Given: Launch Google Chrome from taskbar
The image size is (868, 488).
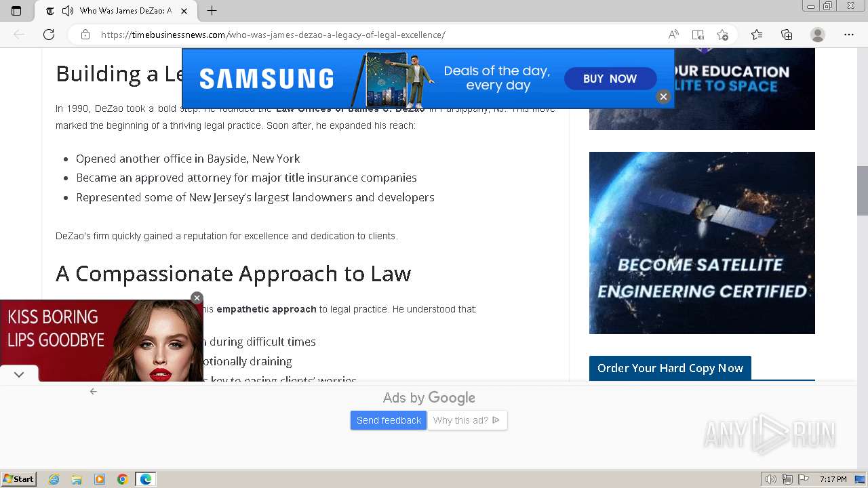Looking at the screenshot, I should tap(123, 479).
